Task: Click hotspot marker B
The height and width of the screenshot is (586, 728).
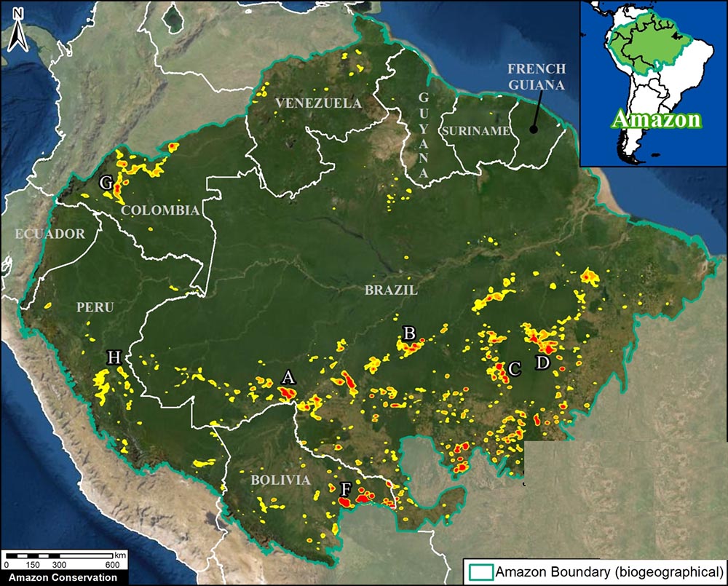Action: pos(409,333)
